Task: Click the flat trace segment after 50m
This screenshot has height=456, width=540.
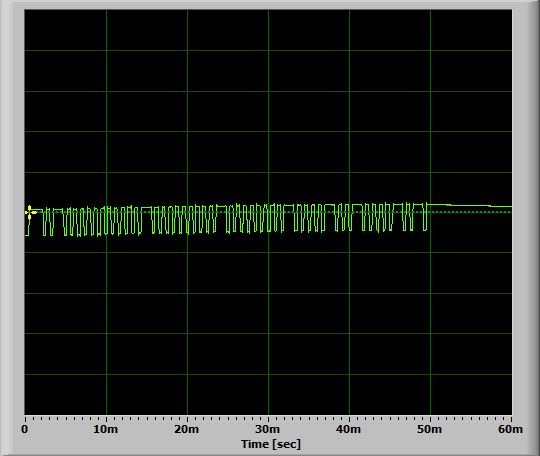Action: (470, 206)
